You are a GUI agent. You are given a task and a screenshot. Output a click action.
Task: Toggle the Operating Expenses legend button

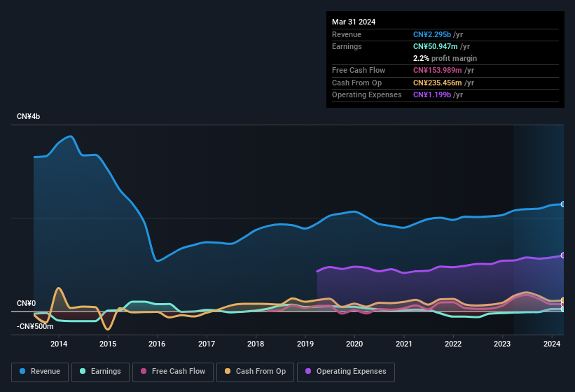pos(346,372)
